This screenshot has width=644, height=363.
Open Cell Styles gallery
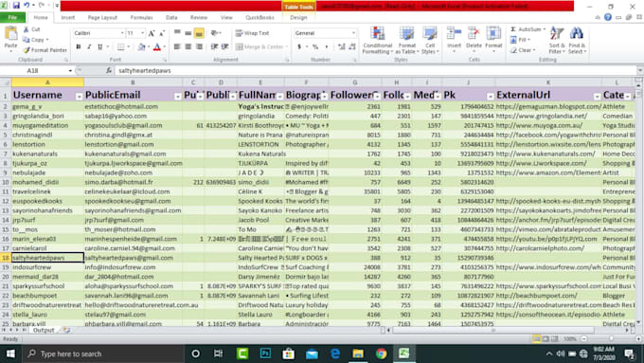click(430, 40)
